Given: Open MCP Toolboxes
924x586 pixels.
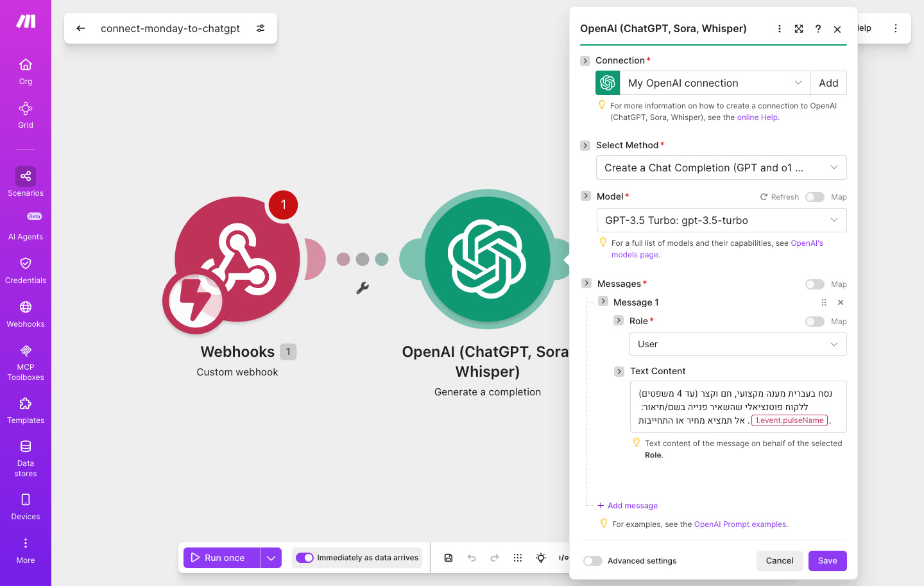Looking at the screenshot, I should [26, 362].
